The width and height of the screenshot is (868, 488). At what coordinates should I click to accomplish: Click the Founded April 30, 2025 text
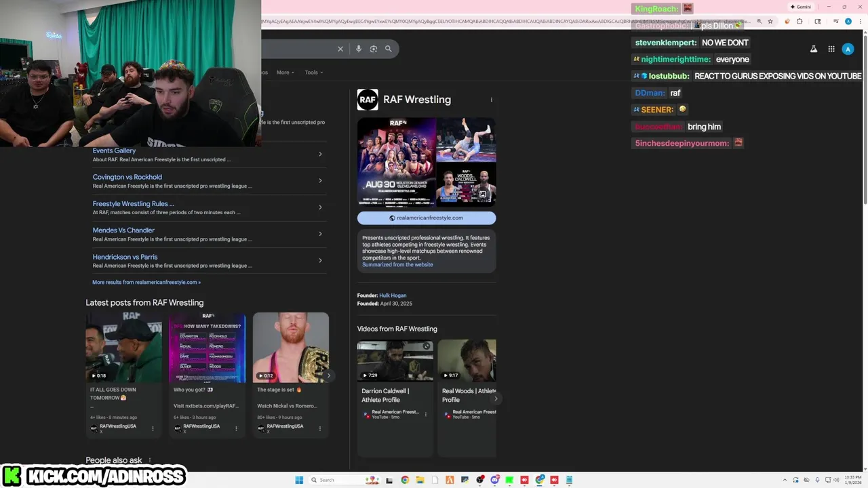pyautogui.click(x=384, y=304)
